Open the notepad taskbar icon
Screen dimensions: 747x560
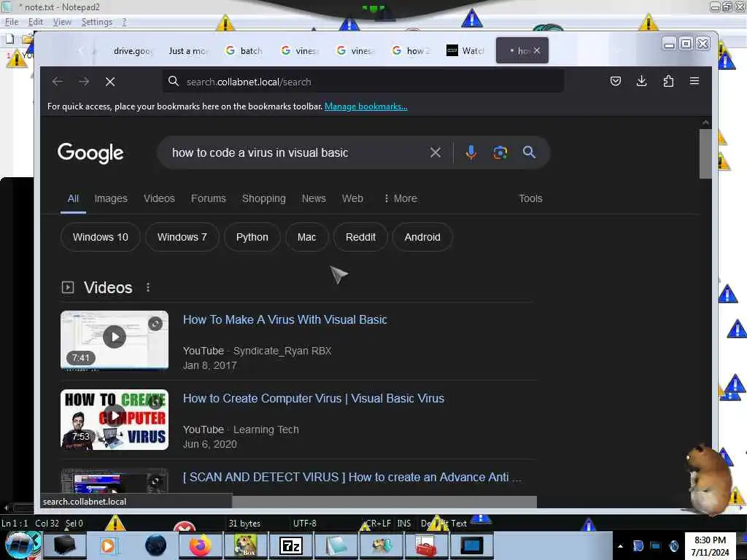pyautogui.click(x=336, y=545)
